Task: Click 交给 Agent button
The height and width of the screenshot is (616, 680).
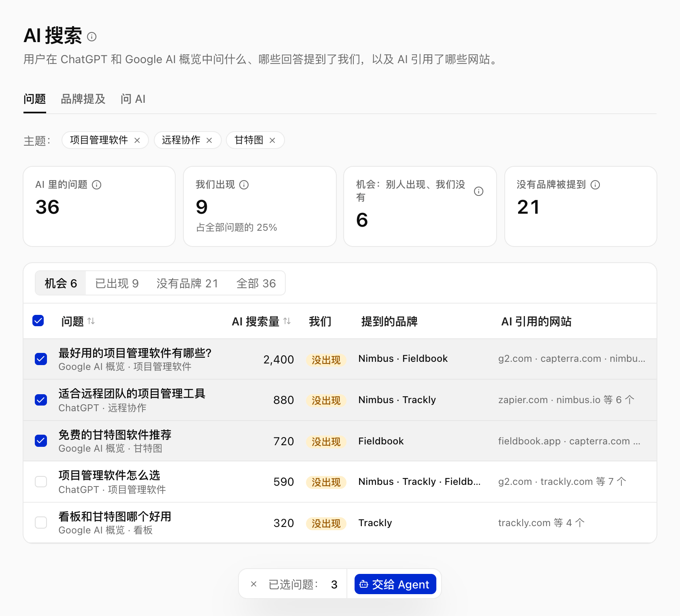Action: coord(395,584)
